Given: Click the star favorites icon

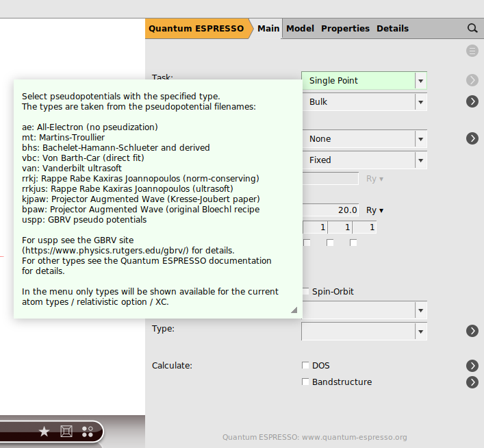Looking at the screenshot, I should 44,432.
